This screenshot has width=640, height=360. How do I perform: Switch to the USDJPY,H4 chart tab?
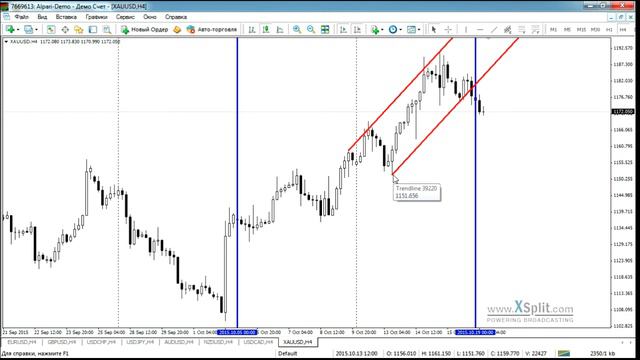140,342
